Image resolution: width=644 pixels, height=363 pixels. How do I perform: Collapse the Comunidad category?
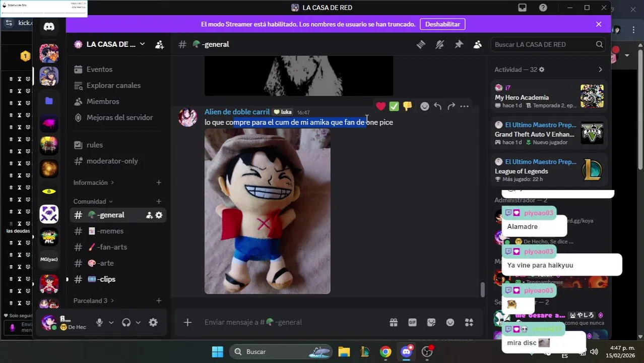point(93,201)
